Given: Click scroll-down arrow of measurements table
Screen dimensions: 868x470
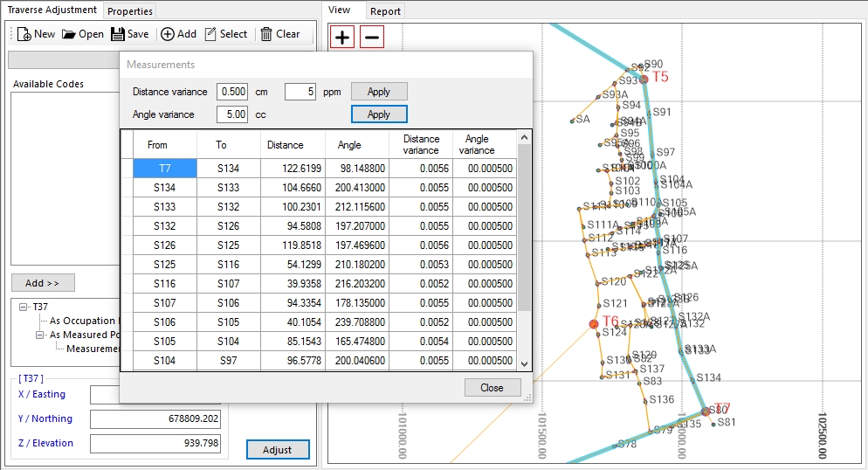Looking at the screenshot, I should (x=524, y=364).
